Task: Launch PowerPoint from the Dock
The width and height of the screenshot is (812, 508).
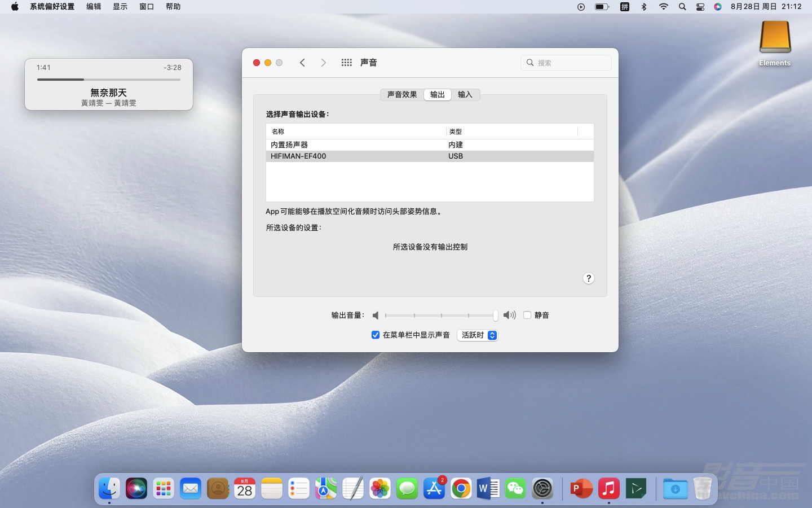Action: click(581, 488)
